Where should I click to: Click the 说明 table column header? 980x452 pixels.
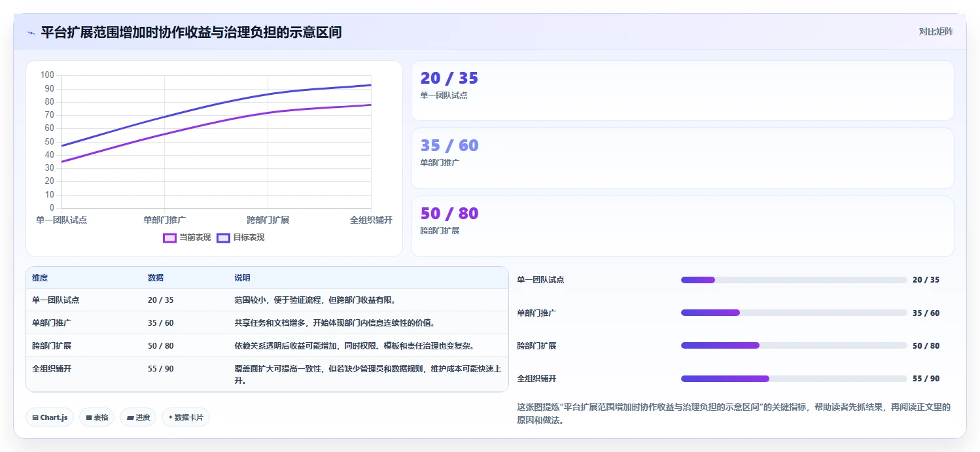pos(243,278)
